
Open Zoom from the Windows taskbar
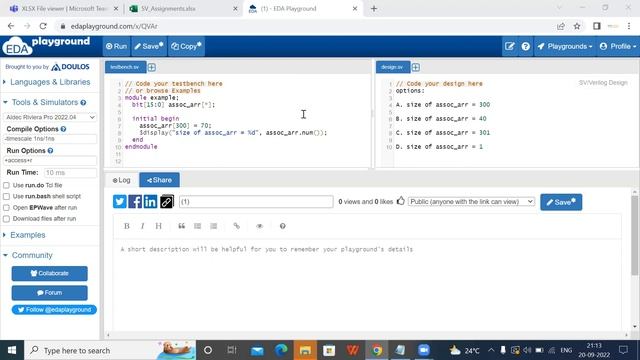click(424, 350)
